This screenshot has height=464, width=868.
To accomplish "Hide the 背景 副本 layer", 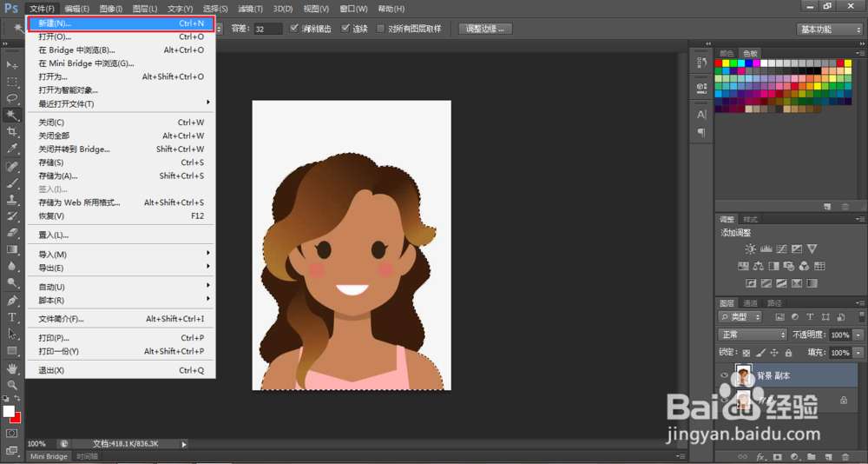I will (724, 375).
